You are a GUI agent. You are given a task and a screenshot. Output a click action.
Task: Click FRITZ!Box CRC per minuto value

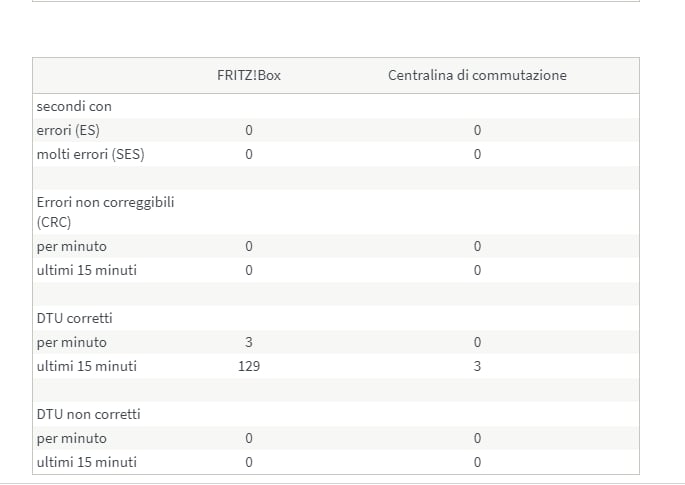[249, 246]
